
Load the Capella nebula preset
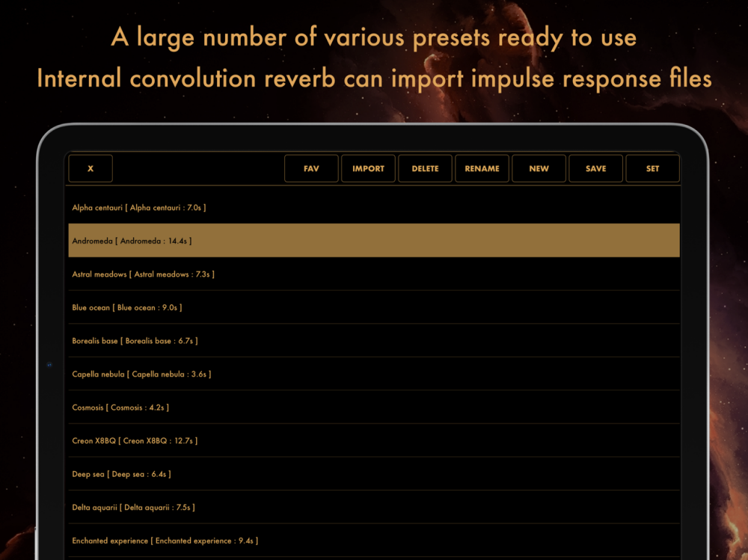[374, 374]
